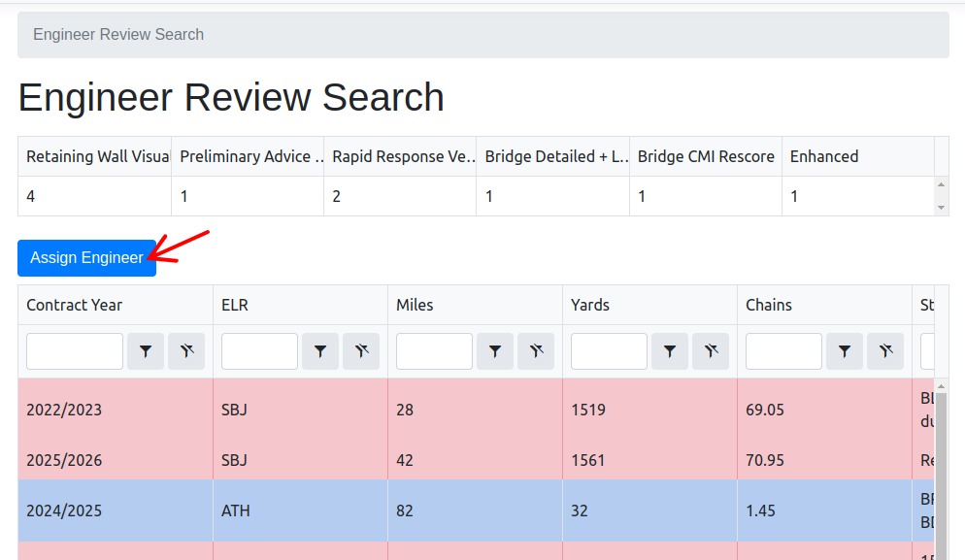Apply filter on Yards column

[670, 351]
